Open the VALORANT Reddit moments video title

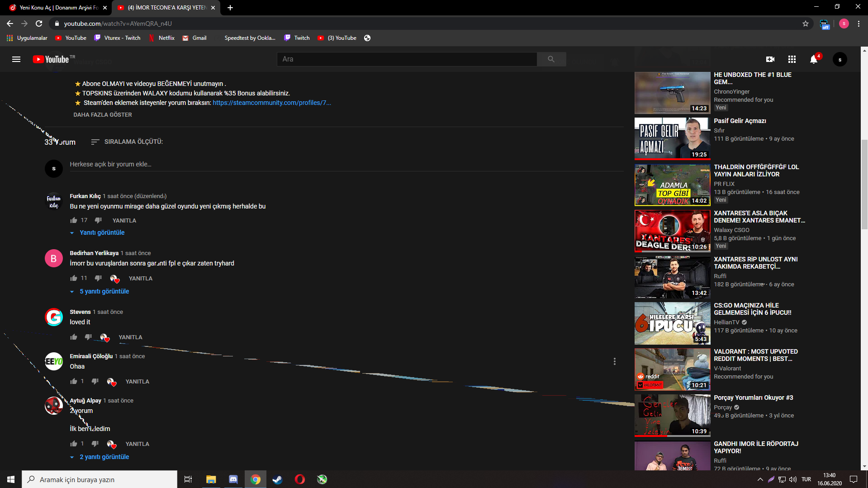tap(755, 355)
